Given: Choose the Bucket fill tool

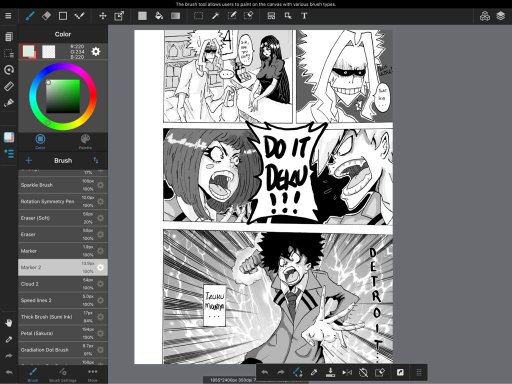Looking at the screenshot, I should click(x=159, y=16).
